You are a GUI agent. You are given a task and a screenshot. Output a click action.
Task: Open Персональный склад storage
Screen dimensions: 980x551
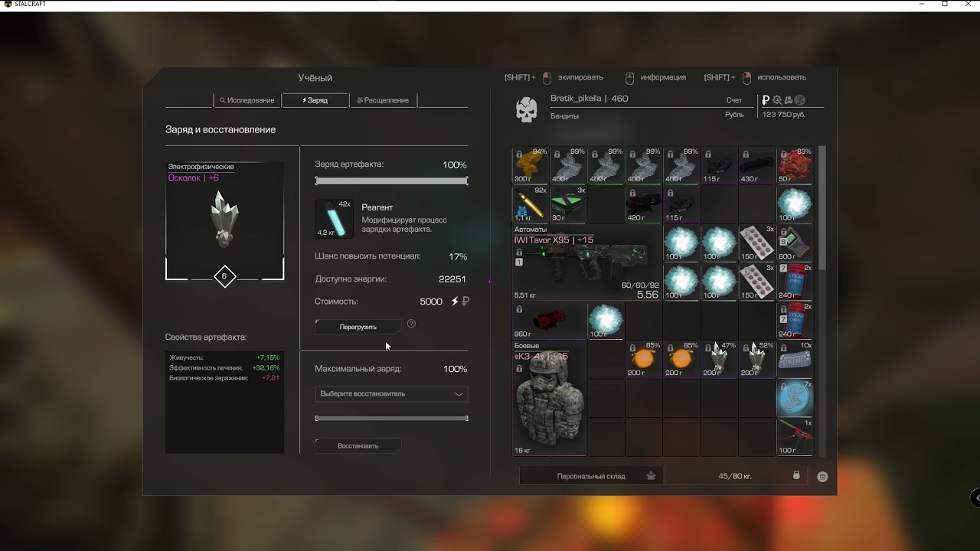pyautogui.click(x=591, y=476)
